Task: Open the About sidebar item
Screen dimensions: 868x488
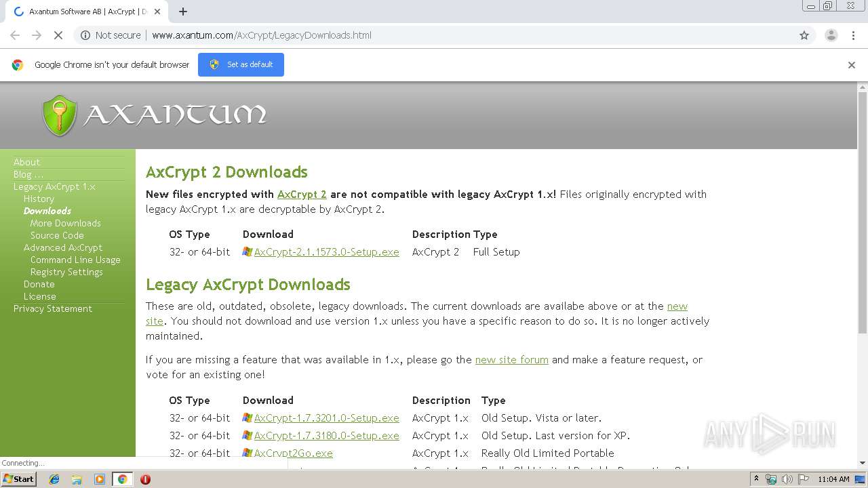Action: [26, 162]
